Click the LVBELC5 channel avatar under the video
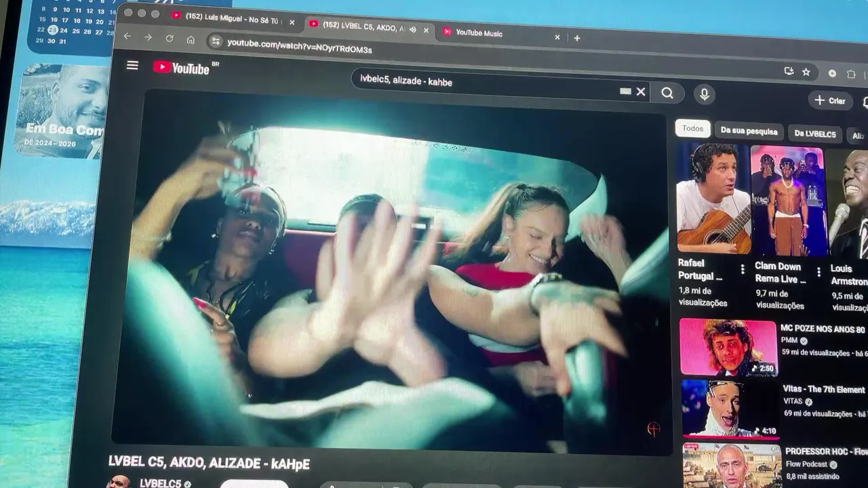Screen dimensions: 868x488 point(119,482)
